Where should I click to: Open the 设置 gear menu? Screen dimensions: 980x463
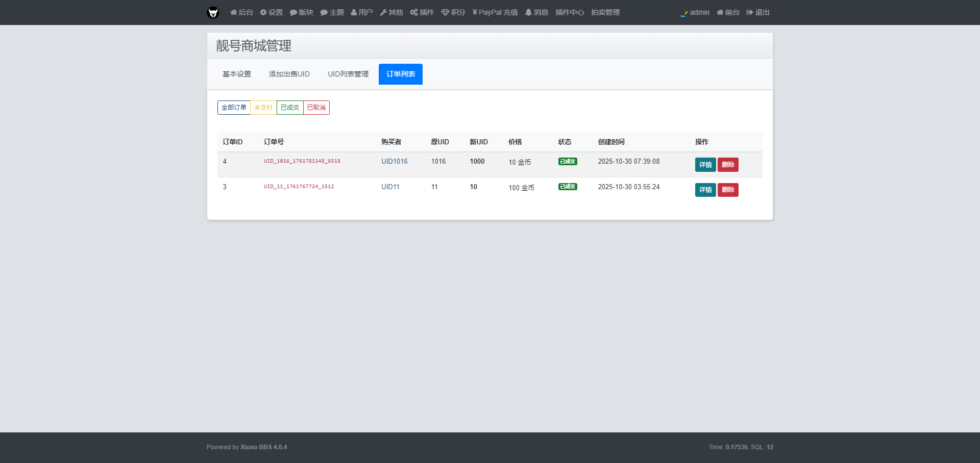271,12
